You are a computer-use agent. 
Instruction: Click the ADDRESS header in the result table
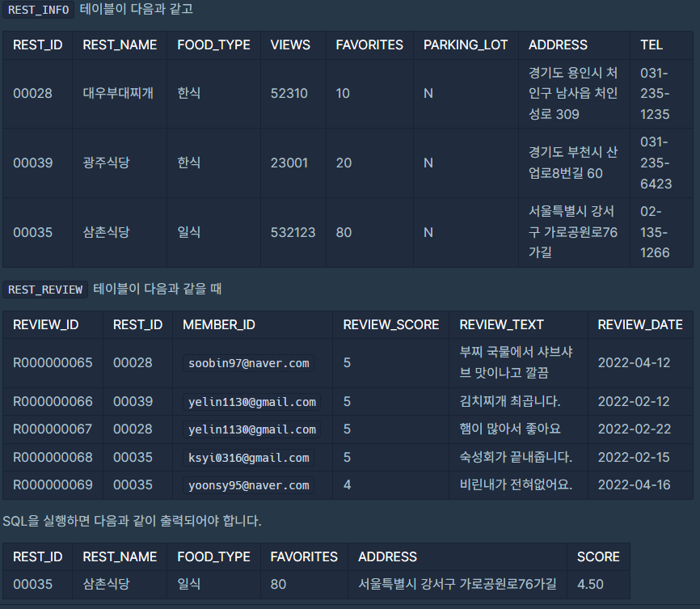[387, 556]
